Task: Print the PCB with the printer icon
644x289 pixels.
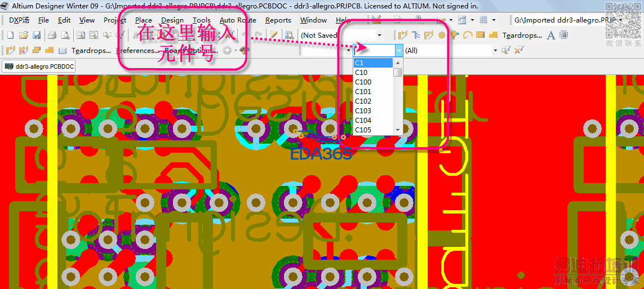Action: pyautogui.click(x=52, y=35)
